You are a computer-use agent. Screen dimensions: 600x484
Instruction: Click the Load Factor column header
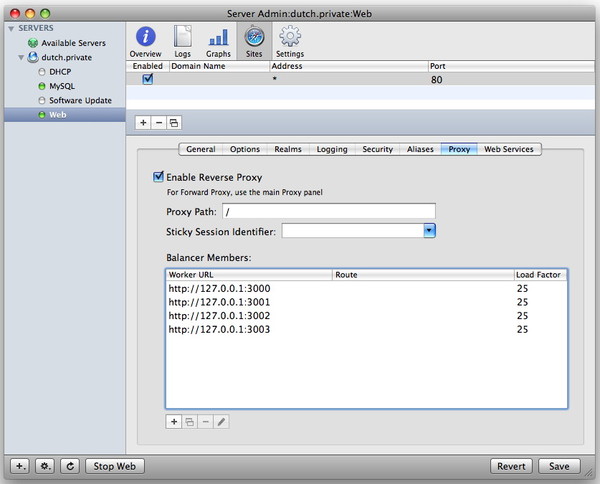tap(540, 275)
